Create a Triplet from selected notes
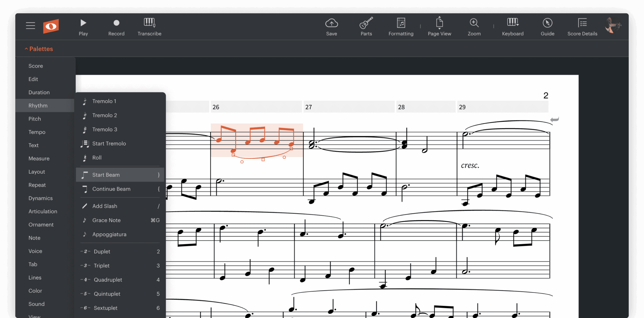Screen dimensions: 644x318 (101, 265)
